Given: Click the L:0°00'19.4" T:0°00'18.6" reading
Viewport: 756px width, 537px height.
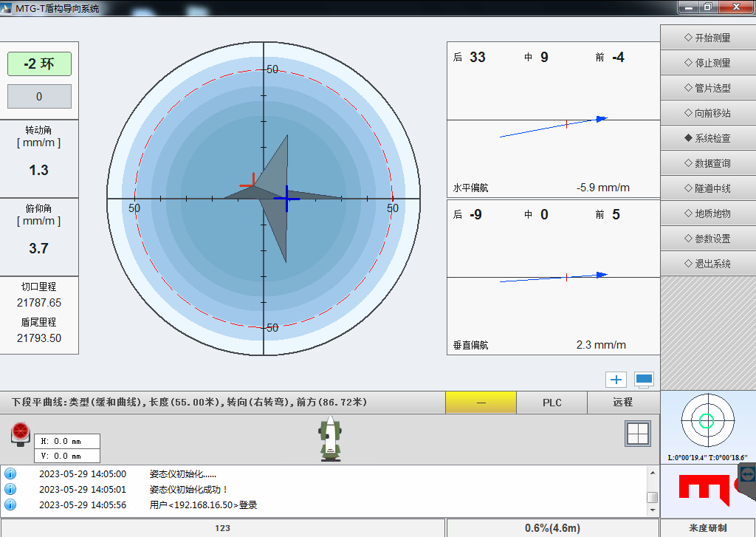Looking at the screenshot, I should coord(707,457).
